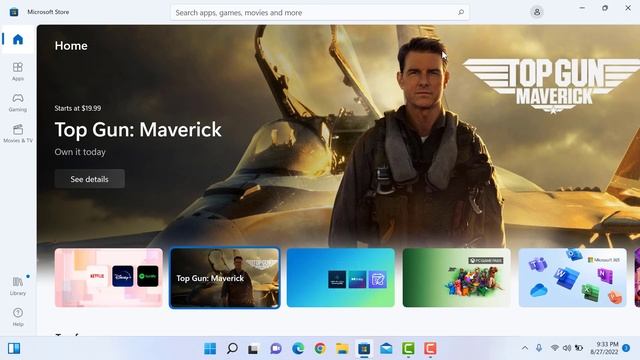Select the blue gradient apps carousel card

coord(341,278)
